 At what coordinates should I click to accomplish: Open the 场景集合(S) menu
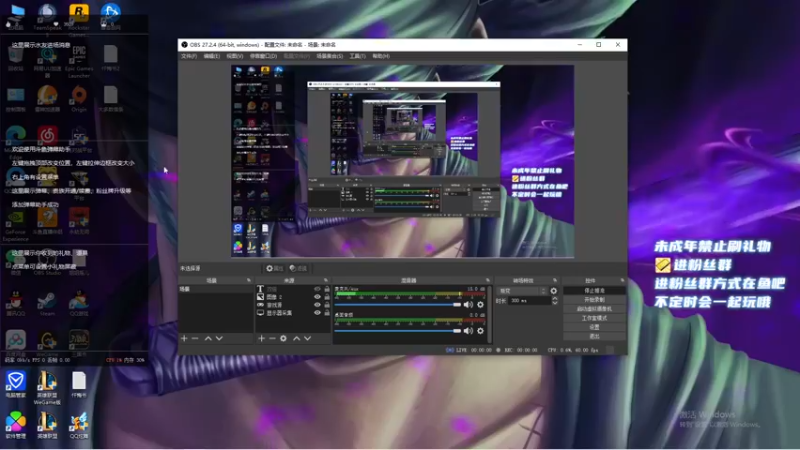point(330,56)
